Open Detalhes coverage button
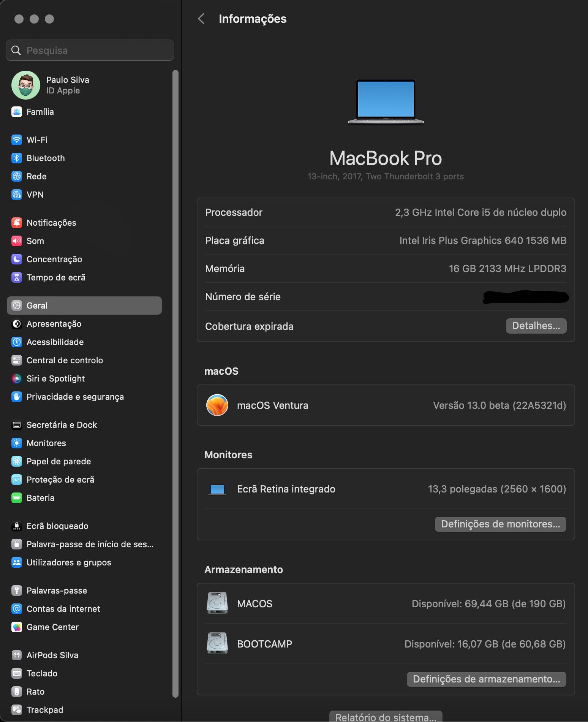Image resolution: width=588 pixels, height=722 pixels. [536, 326]
